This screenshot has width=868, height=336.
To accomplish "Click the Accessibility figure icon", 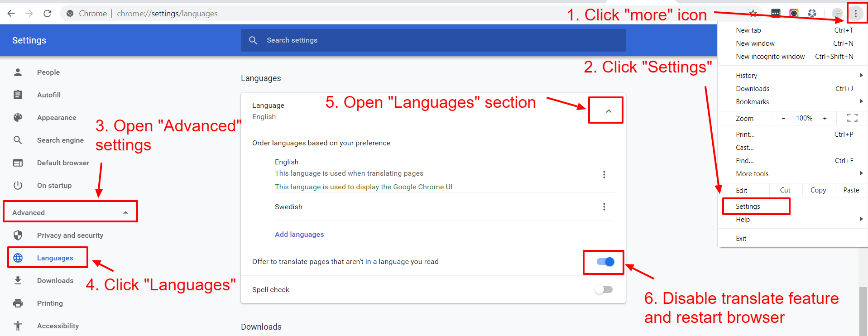I will coord(18,326).
